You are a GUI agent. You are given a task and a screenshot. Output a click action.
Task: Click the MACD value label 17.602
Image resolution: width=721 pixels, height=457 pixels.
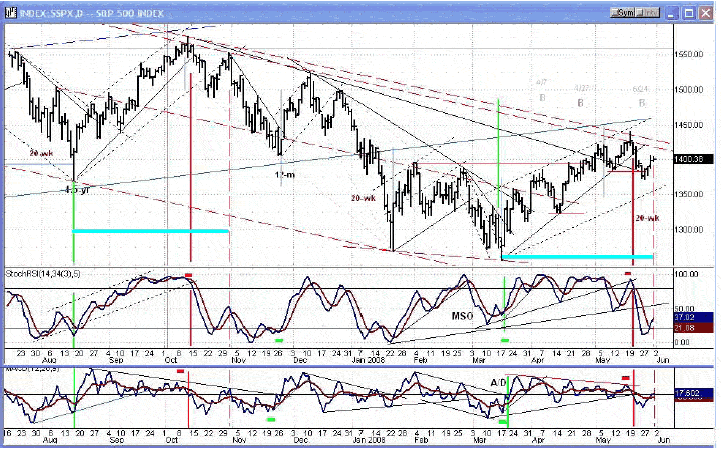tap(693, 393)
